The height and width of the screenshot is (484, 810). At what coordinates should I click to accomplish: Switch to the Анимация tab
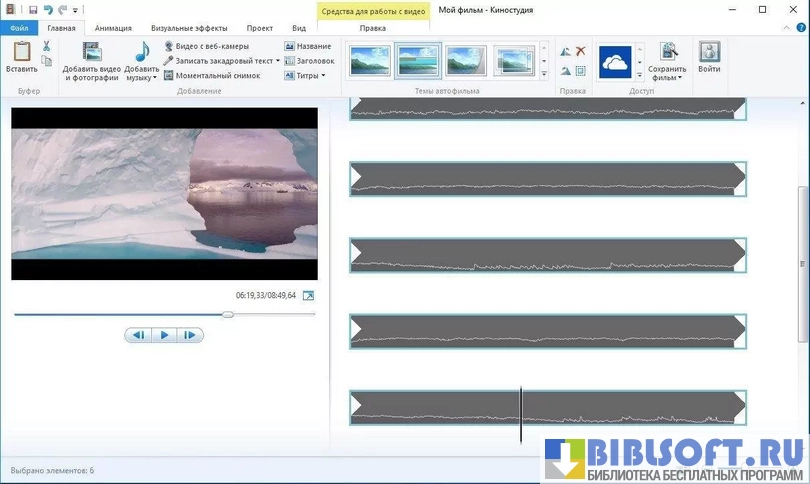[112, 29]
